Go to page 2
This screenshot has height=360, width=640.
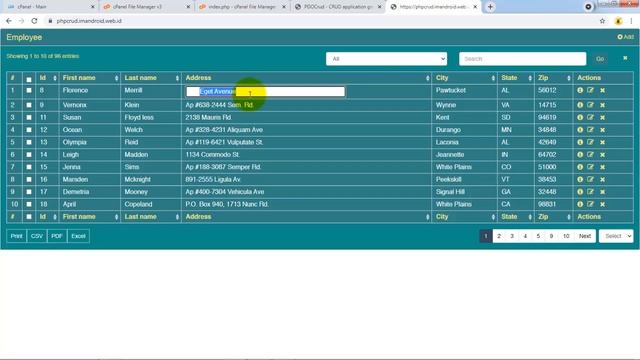click(499, 236)
